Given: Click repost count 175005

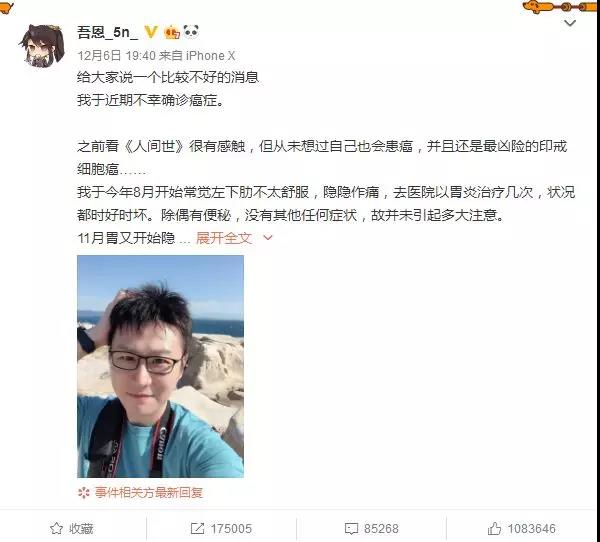Looking at the screenshot, I should point(231,529).
